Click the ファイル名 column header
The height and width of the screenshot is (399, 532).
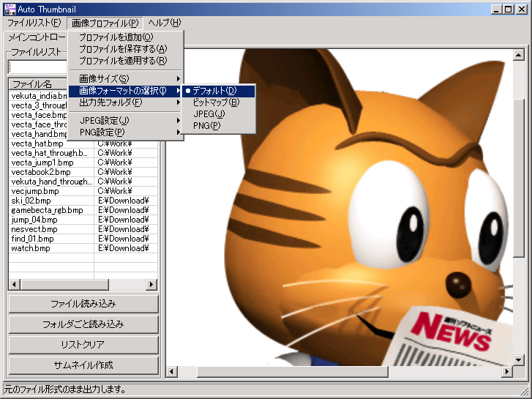click(x=38, y=84)
